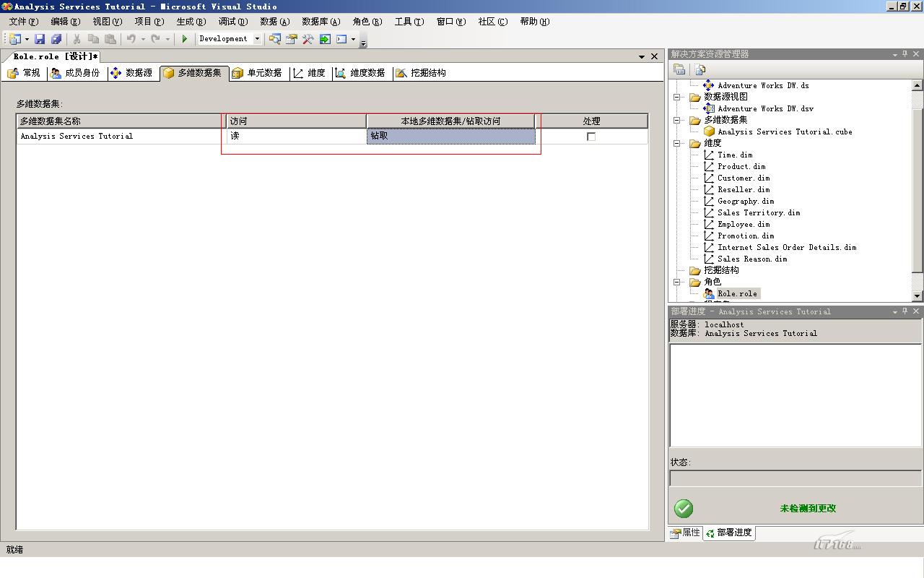Click Adventure Works DW.dsv view icon

[708, 108]
